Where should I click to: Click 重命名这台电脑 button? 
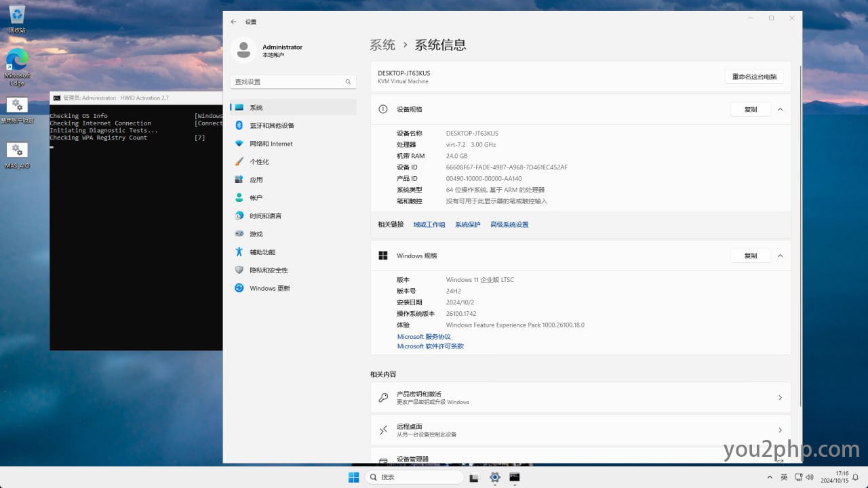point(754,77)
